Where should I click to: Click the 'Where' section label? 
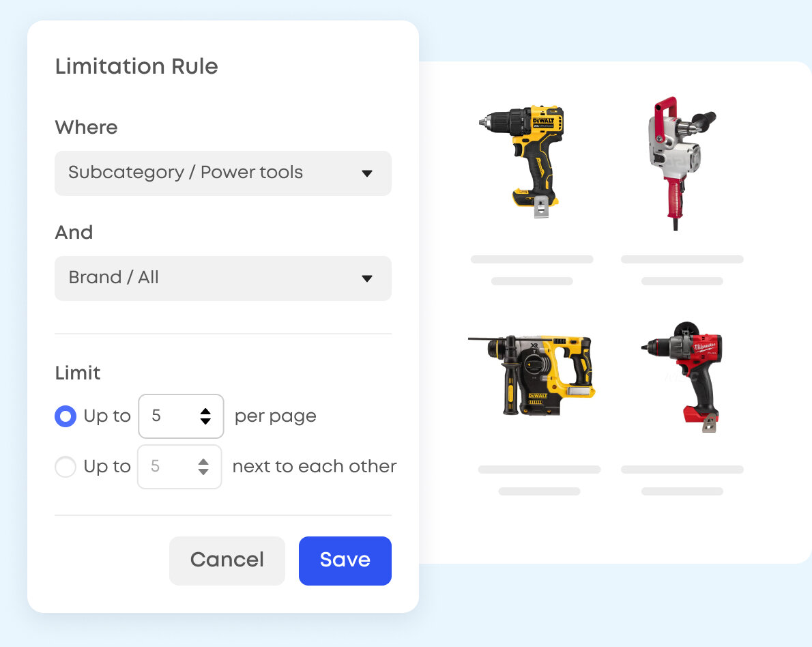point(86,128)
